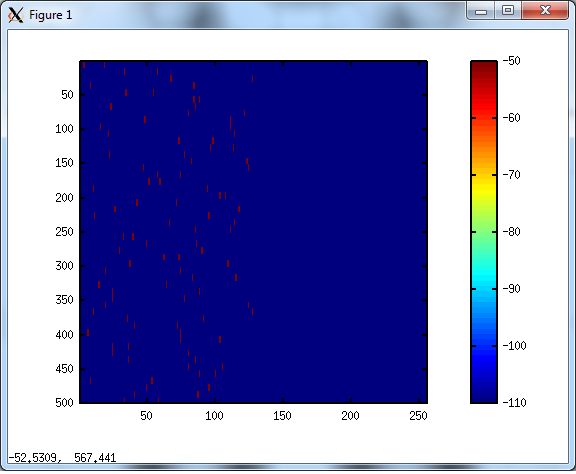Click the dark red top of the colorbar at -50
The width and height of the screenshot is (576, 474).
click(484, 65)
